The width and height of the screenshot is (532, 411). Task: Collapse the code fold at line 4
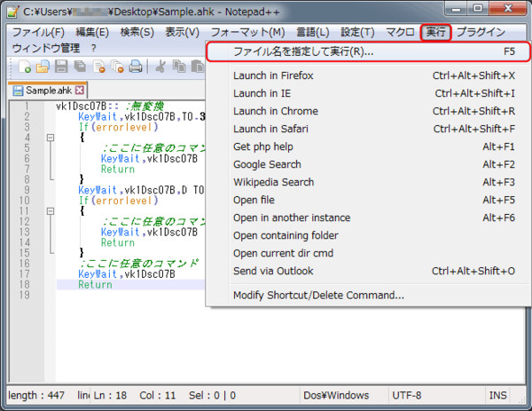pyautogui.click(x=51, y=138)
